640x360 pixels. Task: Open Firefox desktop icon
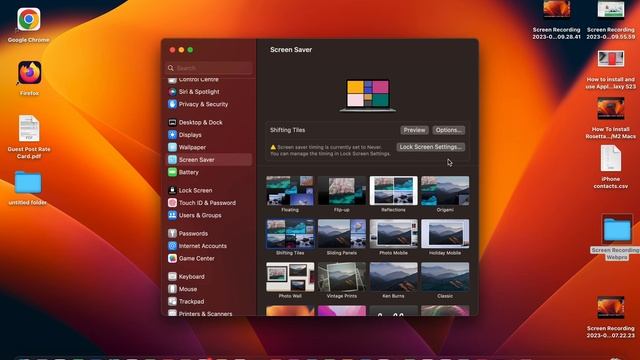[29, 72]
